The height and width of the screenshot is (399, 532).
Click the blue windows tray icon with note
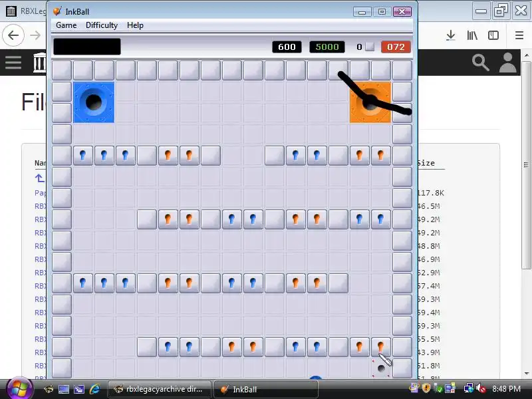pyautogui.click(x=450, y=388)
